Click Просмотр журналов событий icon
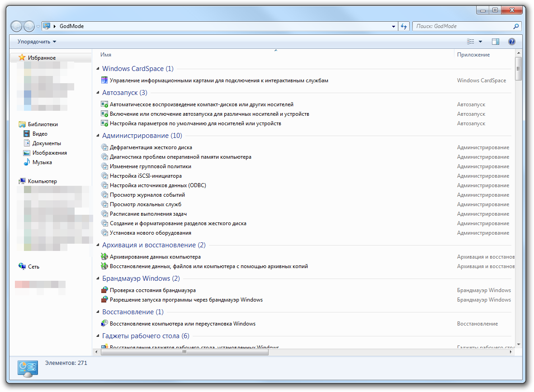The height and width of the screenshot is (392, 534). pos(104,195)
